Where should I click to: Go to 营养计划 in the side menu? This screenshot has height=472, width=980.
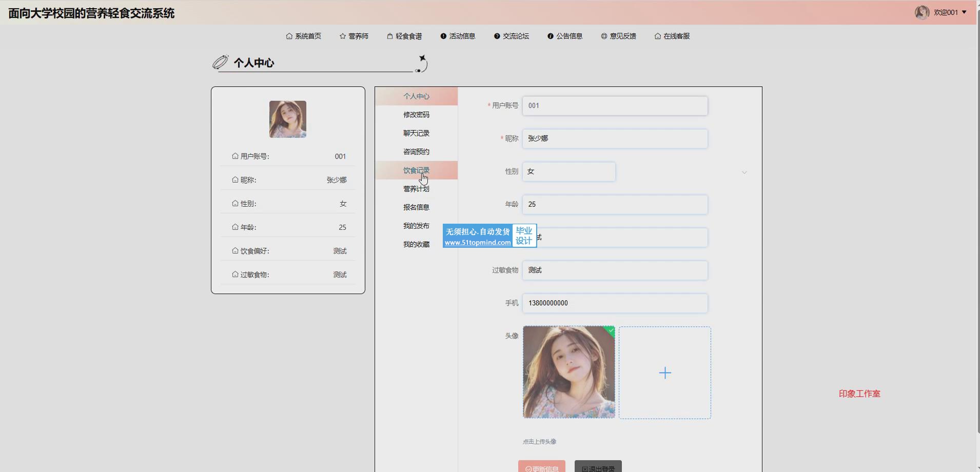pos(416,189)
